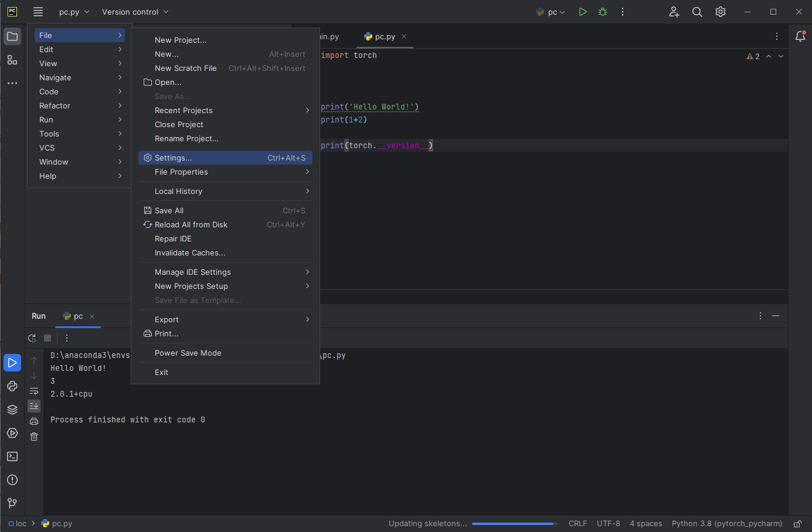Screen dimensions: 812x532
Task: Click the toolbar More Actions kebab next to Debug
Action: coord(623,12)
